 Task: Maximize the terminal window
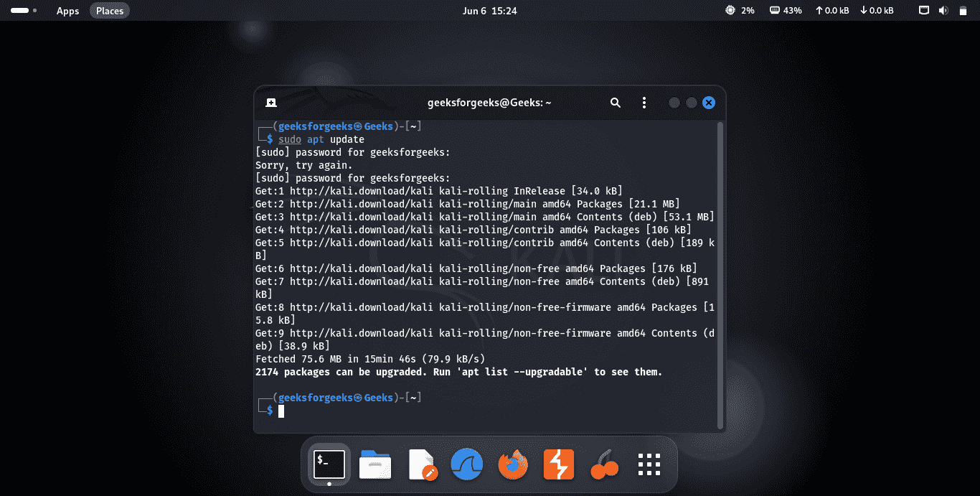692,103
